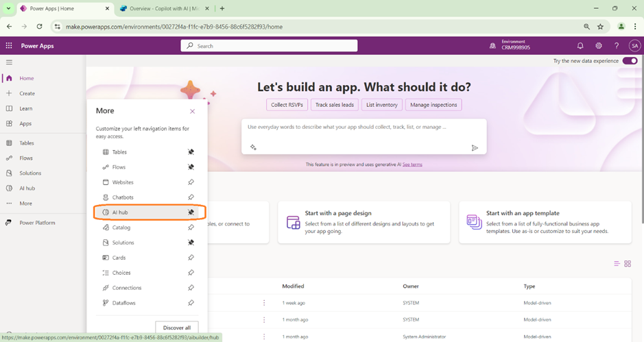Open the Environment picker CRM998905
644x342 pixels.
pos(511,46)
